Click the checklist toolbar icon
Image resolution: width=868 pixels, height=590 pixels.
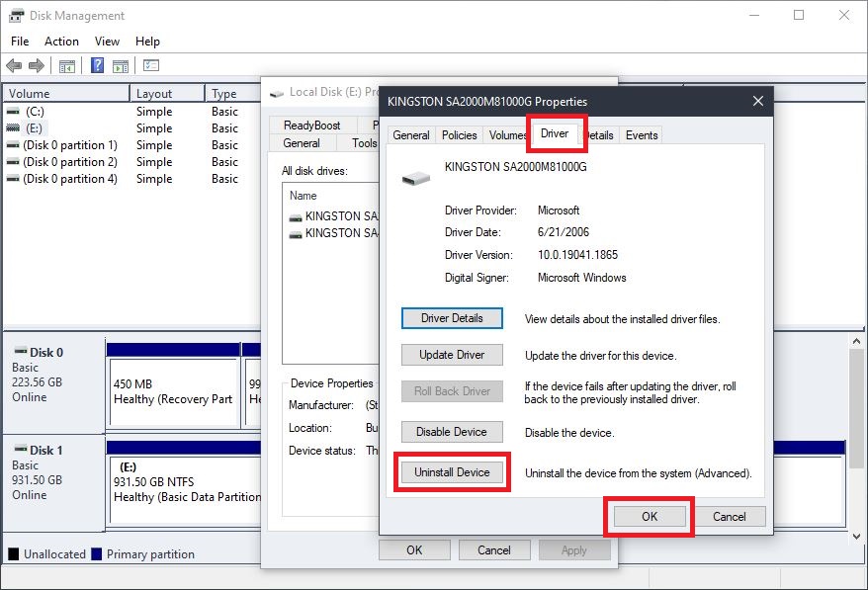tap(150, 65)
